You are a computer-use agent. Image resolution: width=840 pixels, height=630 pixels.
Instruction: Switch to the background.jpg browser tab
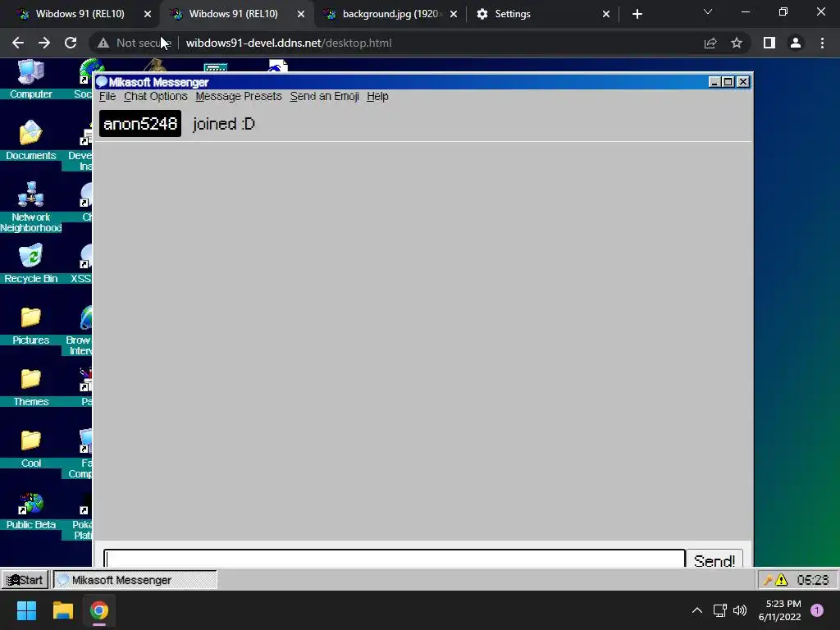tap(390, 14)
